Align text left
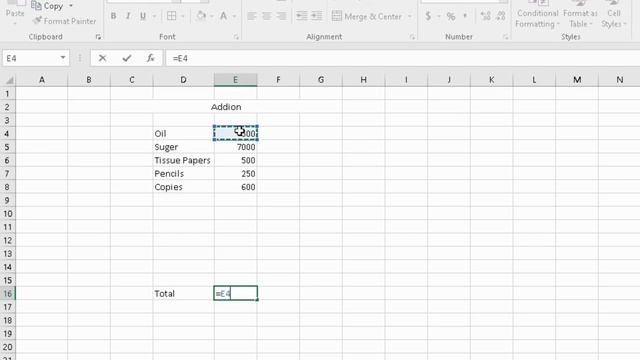This screenshot has width=640, height=360. [x=252, y=16]
